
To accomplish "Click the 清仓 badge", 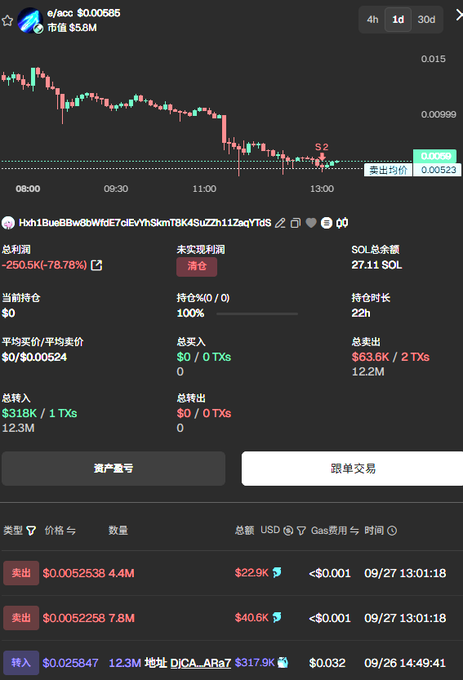I will pos(196,266).
